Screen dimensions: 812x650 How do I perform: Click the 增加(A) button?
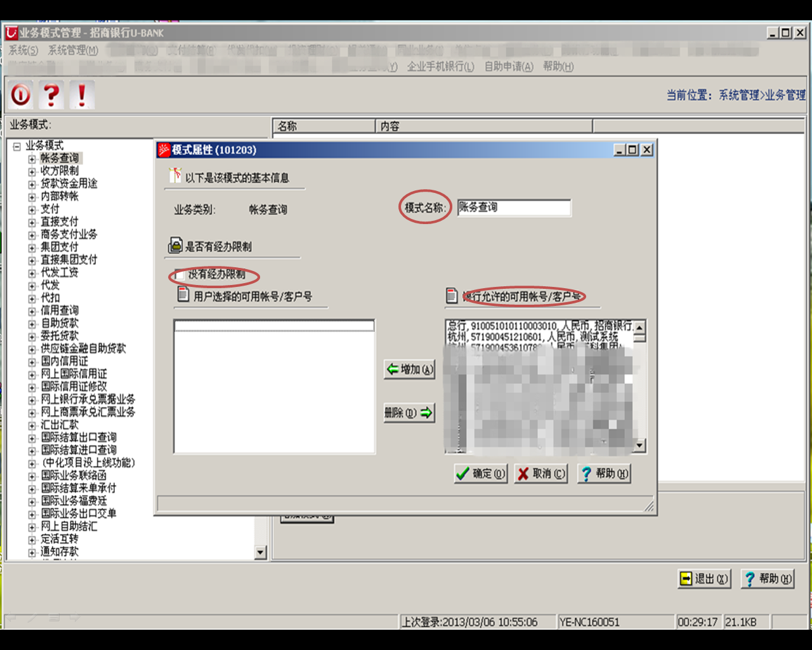(409, 369)
